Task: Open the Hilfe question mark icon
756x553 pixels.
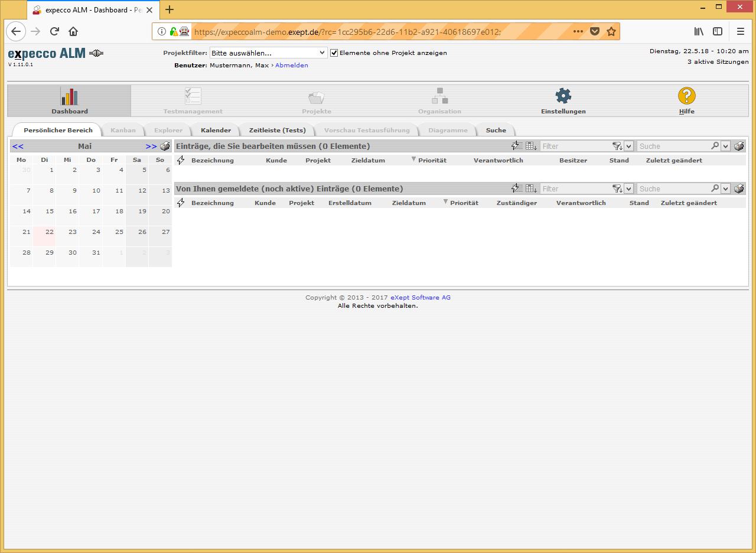Action: click(x=686, y=96)
